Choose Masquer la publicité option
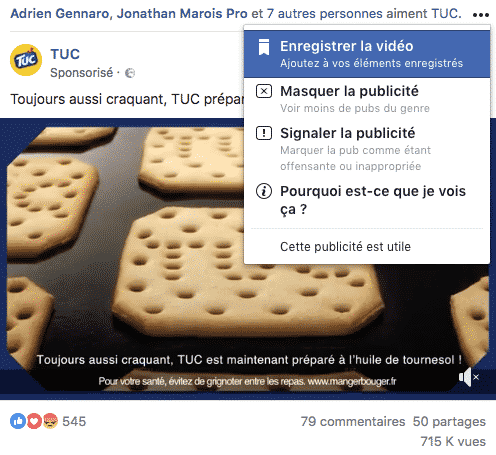496x455 pixels. point(367,99)
